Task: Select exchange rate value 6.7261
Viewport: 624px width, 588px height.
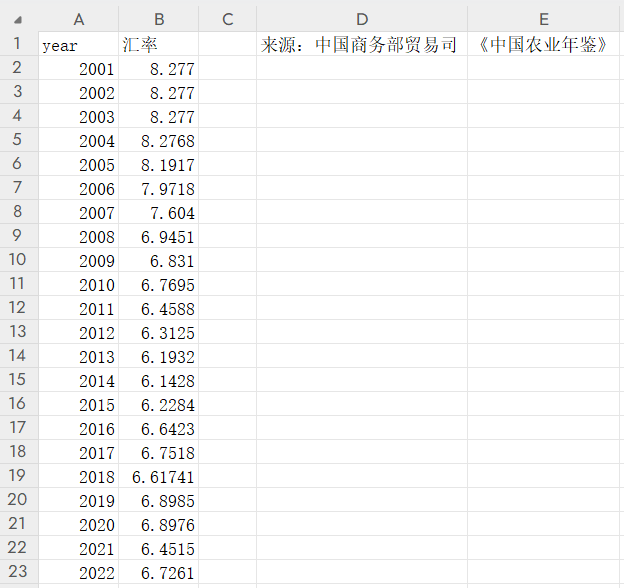Action: 158,572
